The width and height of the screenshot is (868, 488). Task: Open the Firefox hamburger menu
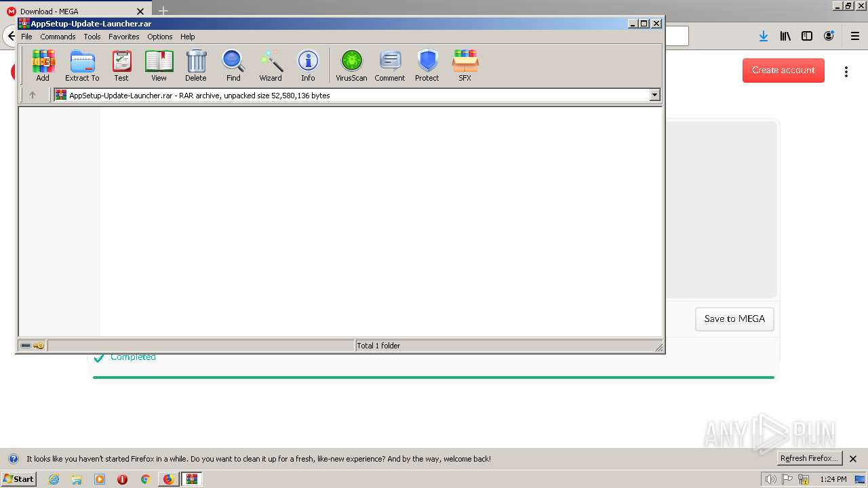[855, 36]
